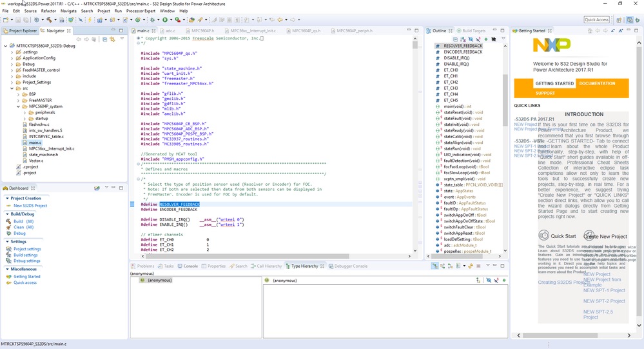This screenshot has height=349, width=644.
Task: Toggle alphabetical sort in the Outline view
Action: (463, 39)
